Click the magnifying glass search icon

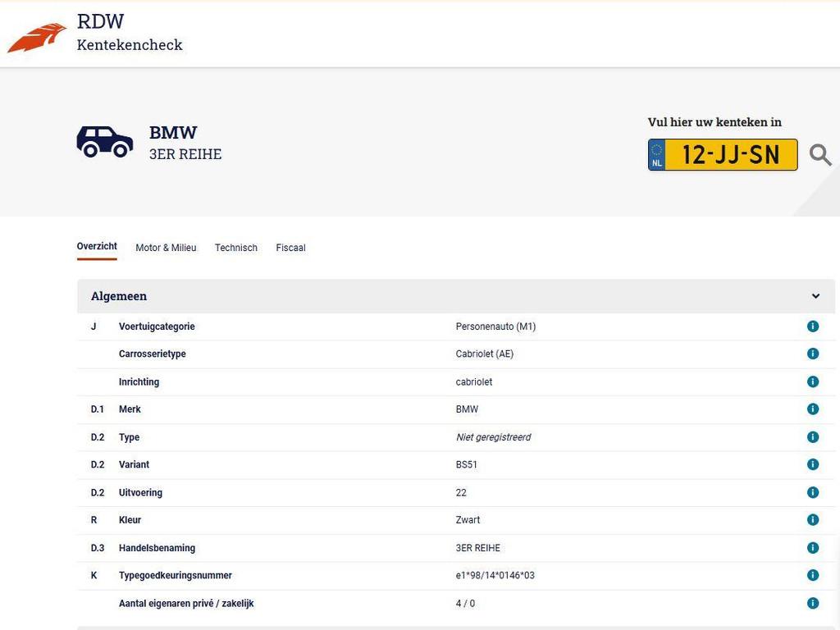pyautogui.click(x=820, y=155)
